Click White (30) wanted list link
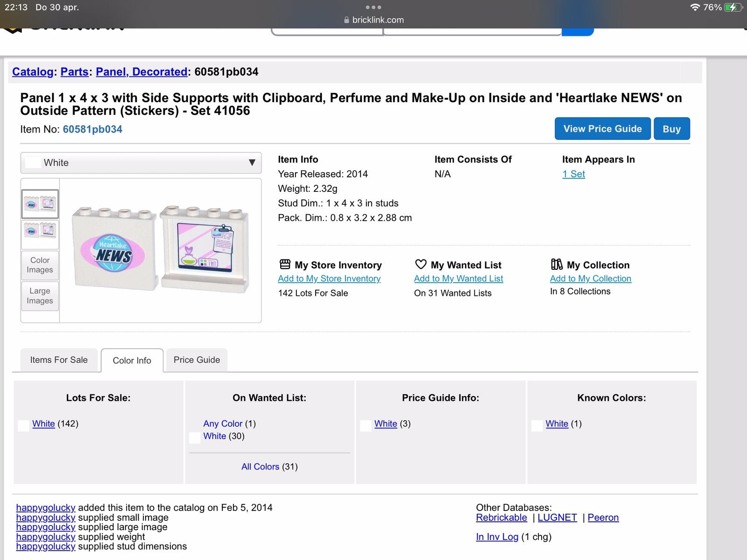This screenshot has width=747, height=560. click(215, 436)
